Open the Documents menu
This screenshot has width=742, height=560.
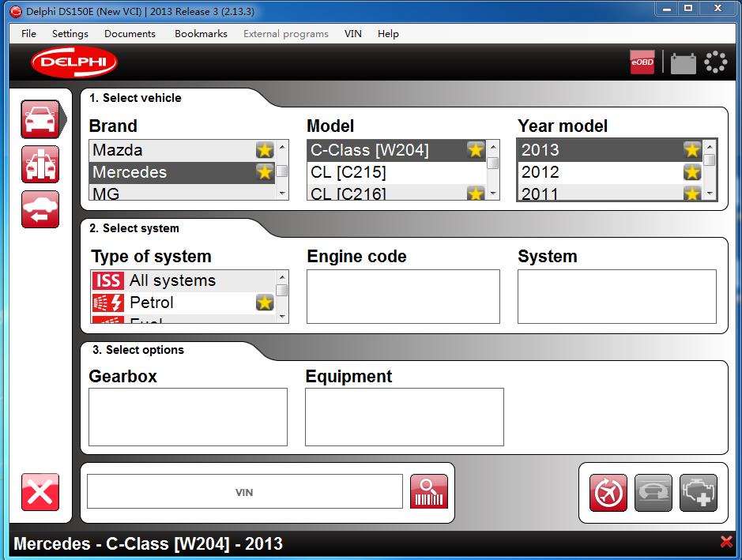(x=130, y=34)
